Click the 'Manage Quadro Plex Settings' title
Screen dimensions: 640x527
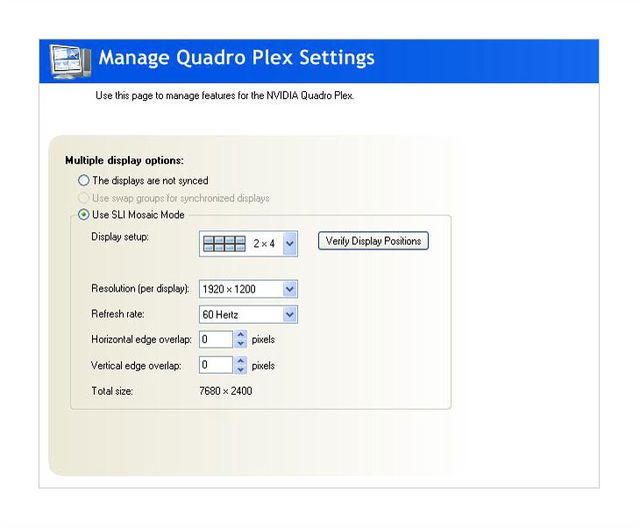point(237,57)
